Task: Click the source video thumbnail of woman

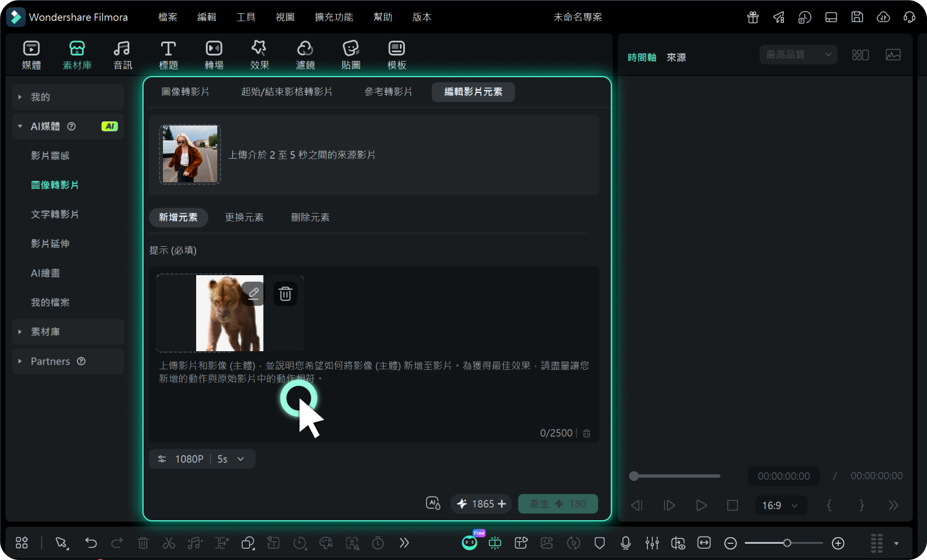Action: 190,154
